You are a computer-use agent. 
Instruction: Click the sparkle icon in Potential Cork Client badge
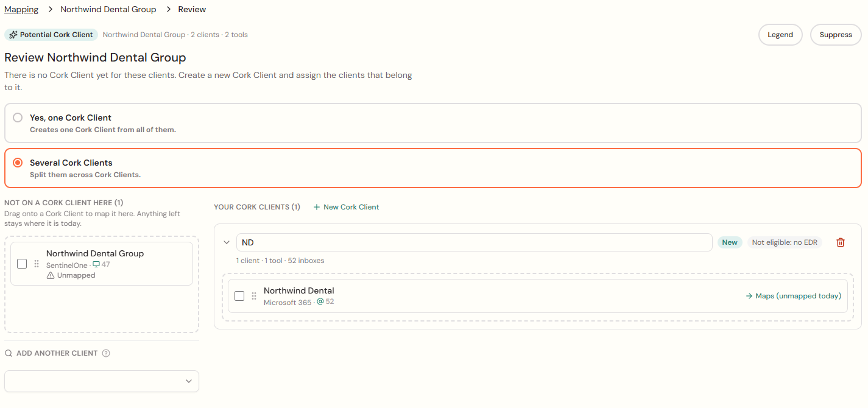pyautogui.click(x=13, y=35)
